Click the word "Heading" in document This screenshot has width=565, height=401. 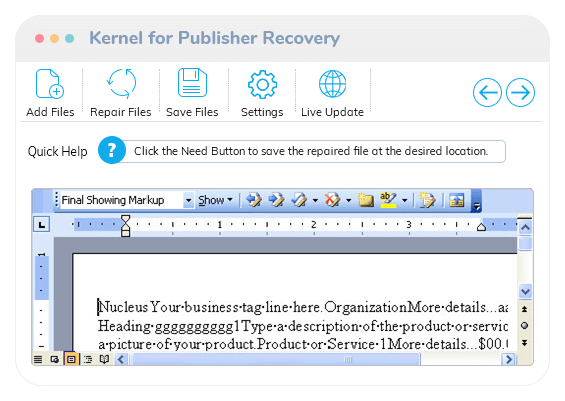(124, 326)
